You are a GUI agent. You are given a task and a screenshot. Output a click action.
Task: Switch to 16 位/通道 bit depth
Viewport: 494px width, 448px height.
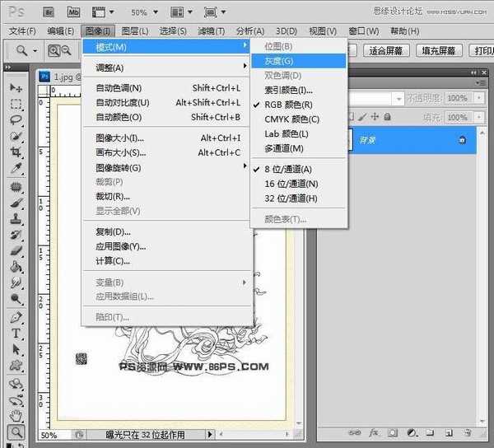[291, 184]
